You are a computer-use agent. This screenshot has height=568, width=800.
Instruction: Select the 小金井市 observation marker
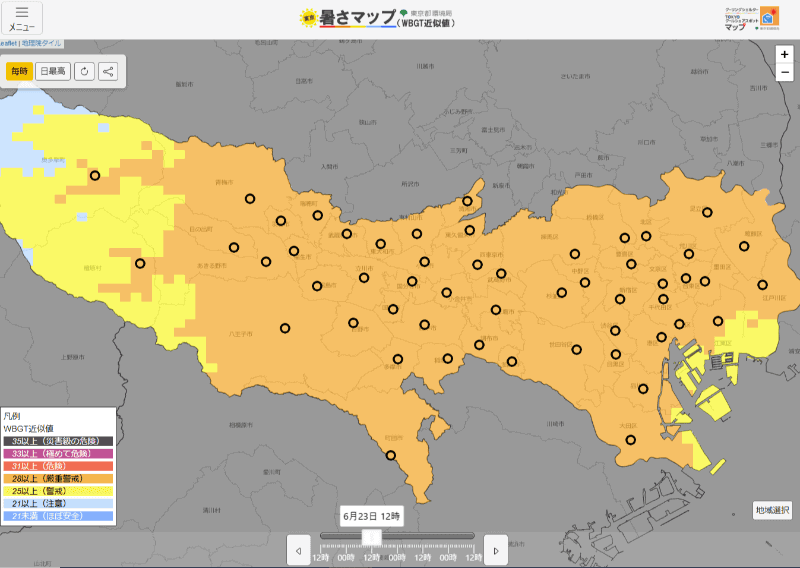446,292
